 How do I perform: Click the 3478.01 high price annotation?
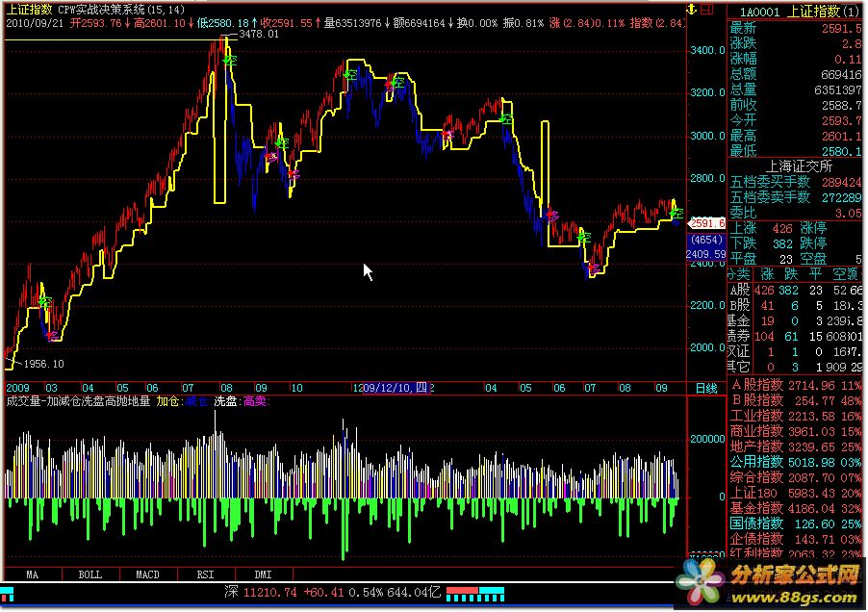259,34
